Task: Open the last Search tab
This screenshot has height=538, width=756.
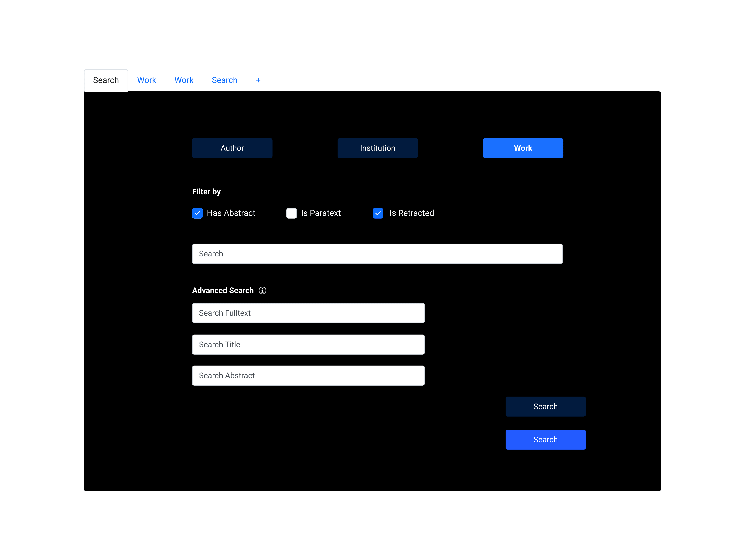Action: coord(224,80)
